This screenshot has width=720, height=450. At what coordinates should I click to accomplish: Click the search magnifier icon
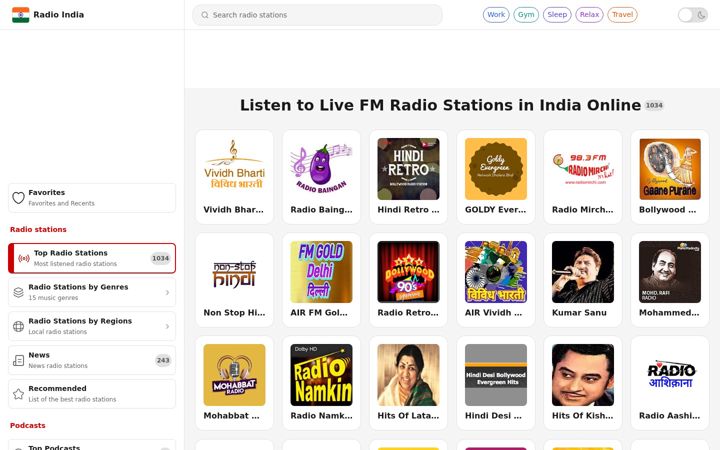coord(205,15)
